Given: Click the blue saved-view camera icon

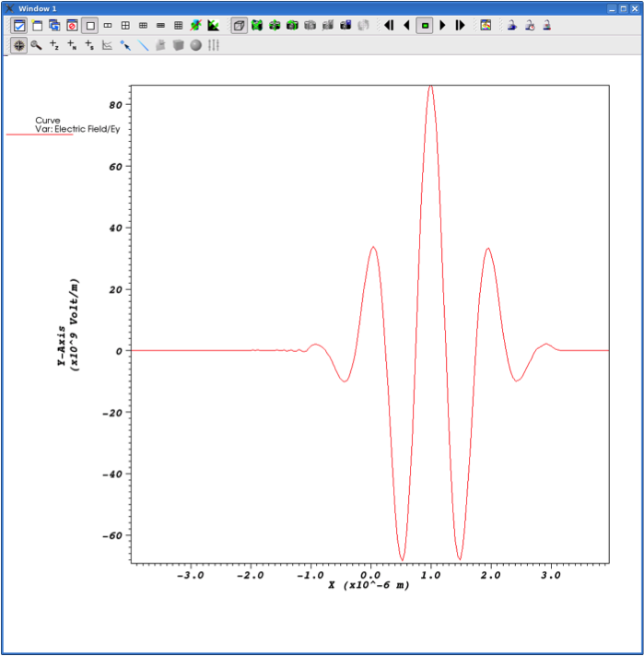Looking at the screenshot, I should [345, 26].
